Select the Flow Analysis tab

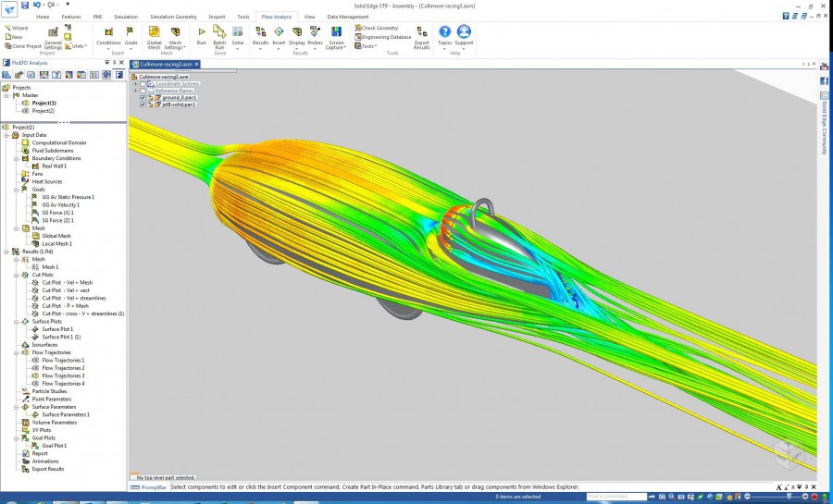(276, 17)
